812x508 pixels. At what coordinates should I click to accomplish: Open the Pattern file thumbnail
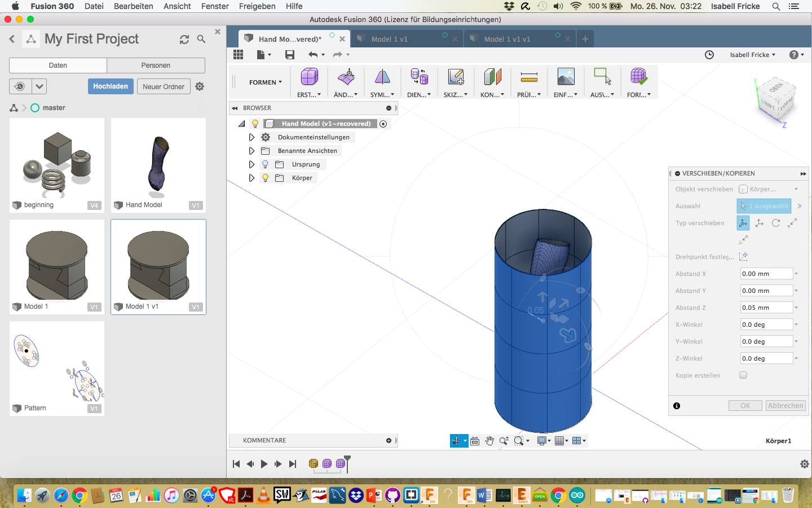57,369
